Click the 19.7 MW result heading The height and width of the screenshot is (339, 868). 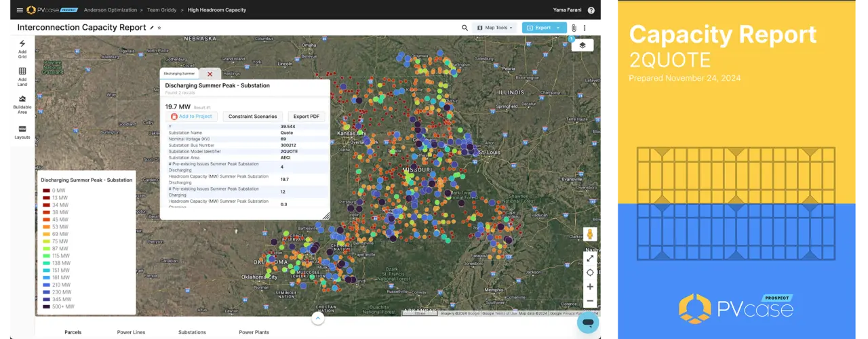tap(178, 106)
